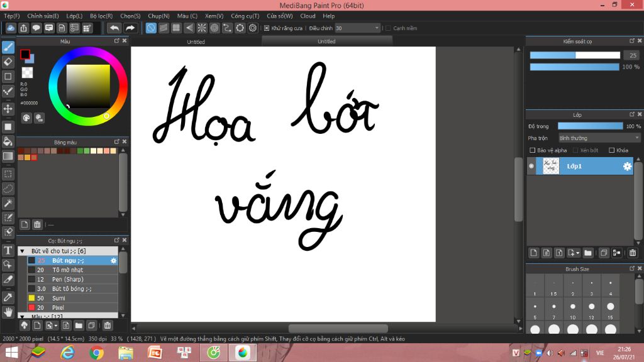
Task: Click palette icon under the color swatches
Action: [x=26, y=118]
